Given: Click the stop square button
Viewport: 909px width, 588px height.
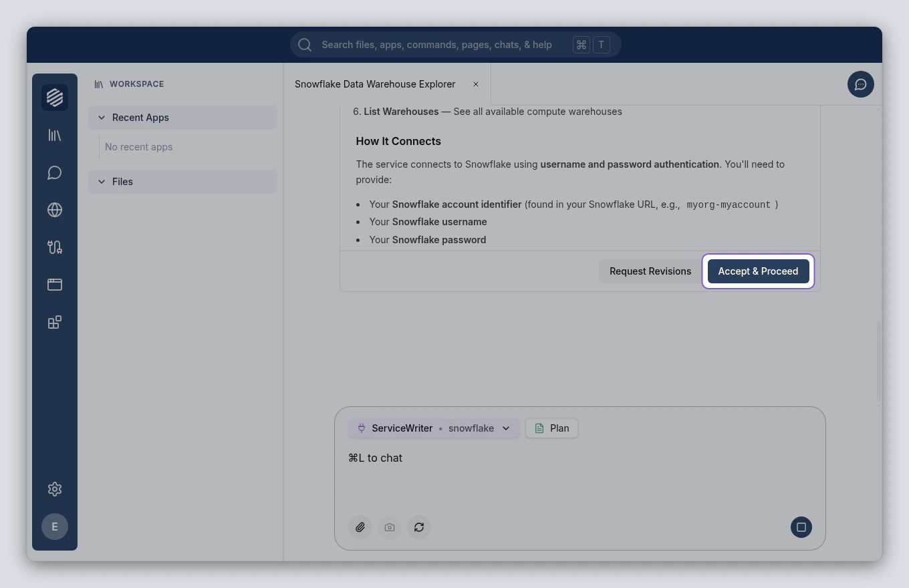Looking at the screenshot, I should point(801,527).
